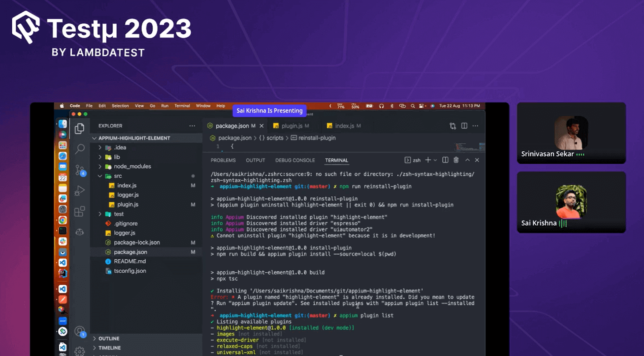Switch to the plugin.js editor tab

pyautogui.click(x=292, y=126)
